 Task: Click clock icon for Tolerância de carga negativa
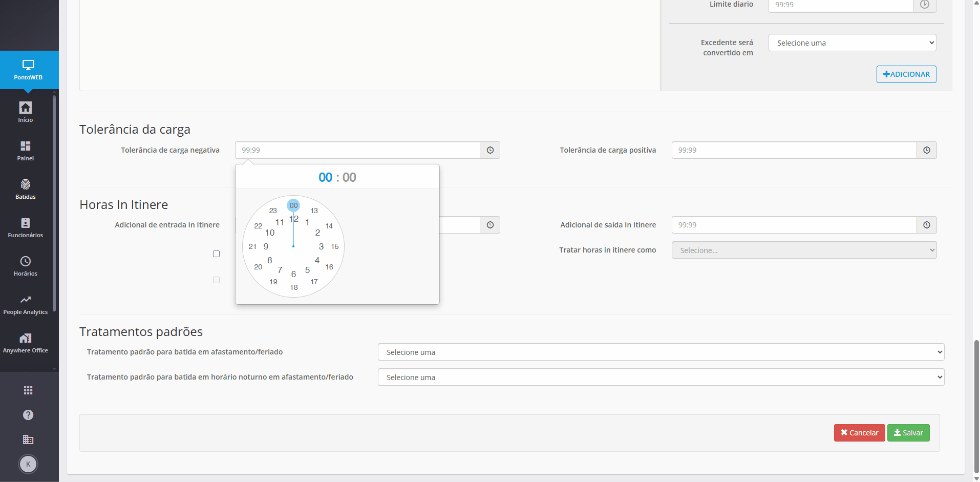[x=490, y=150]
